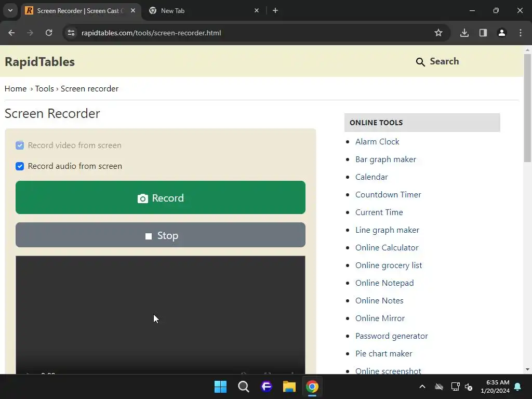Toggle Chrome side panel icon
532x399 pixels.
(x=483, y=33)
